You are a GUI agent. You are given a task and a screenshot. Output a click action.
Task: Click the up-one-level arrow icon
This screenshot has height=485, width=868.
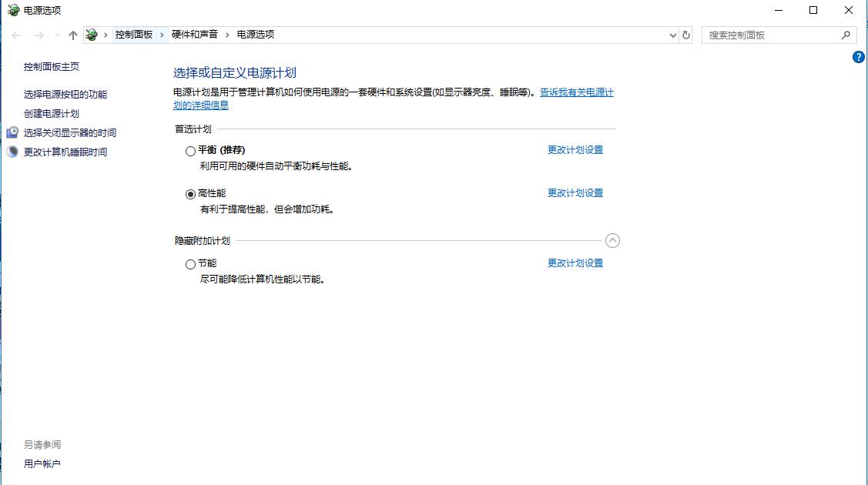tap(72, 35)
